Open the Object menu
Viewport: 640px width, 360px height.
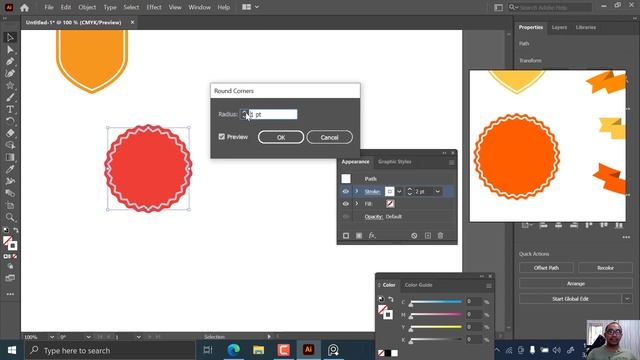87,7
